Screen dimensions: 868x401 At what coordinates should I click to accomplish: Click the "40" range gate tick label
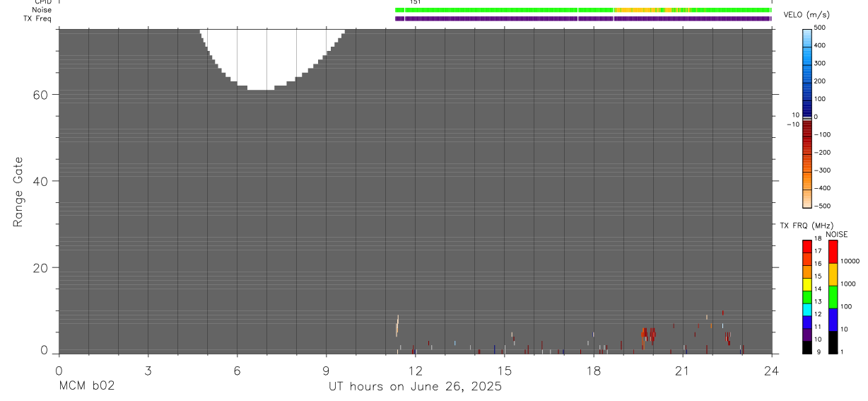40,181
